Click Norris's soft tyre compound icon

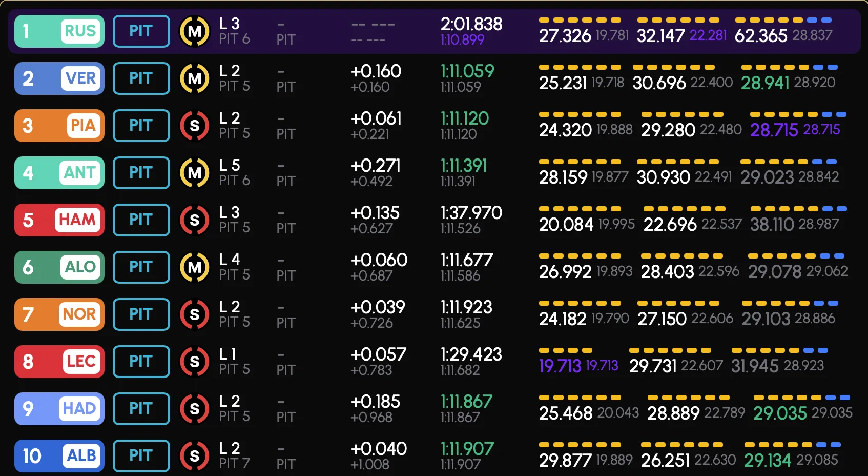pos(195,315)
